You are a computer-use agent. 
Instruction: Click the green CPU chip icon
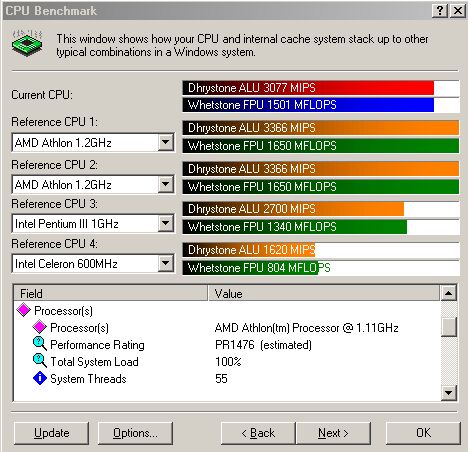[x=27, y=43]
